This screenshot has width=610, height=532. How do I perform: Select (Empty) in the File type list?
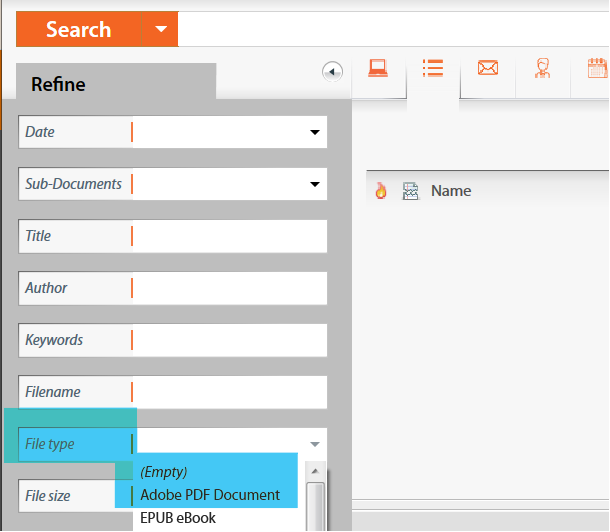click(164, 472)
